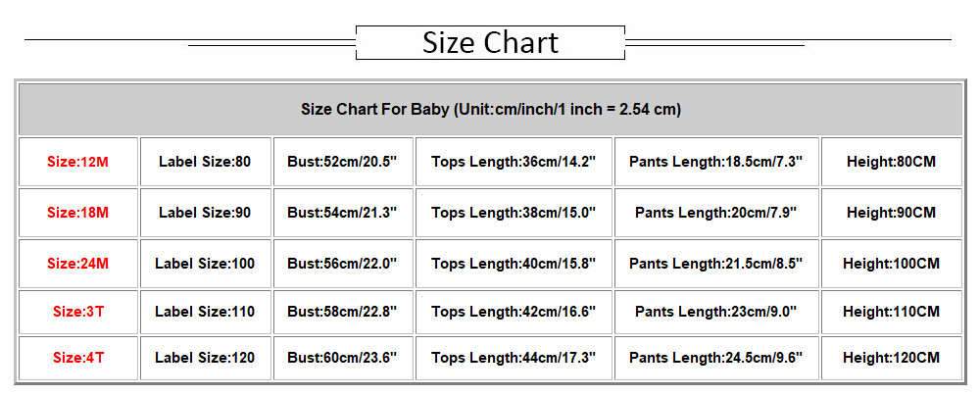This screenshot has width=980, height=395.
Task: Select the Bust:58cm/22.8" cell
Action: [x=343, y=312]
